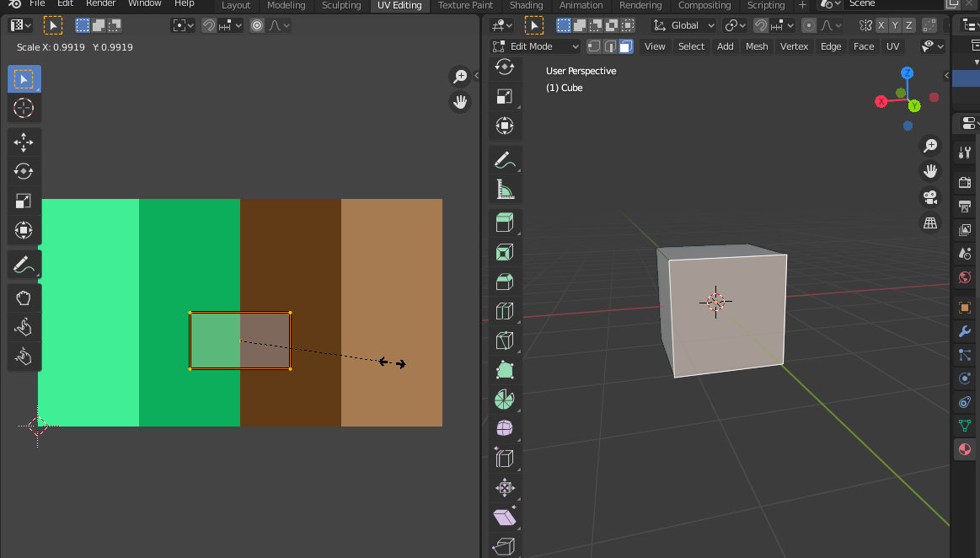Screen dimensions: 980x558
Task: Select the Inset Faces tool
Action: pyautogui.click(x=504, y=252)
